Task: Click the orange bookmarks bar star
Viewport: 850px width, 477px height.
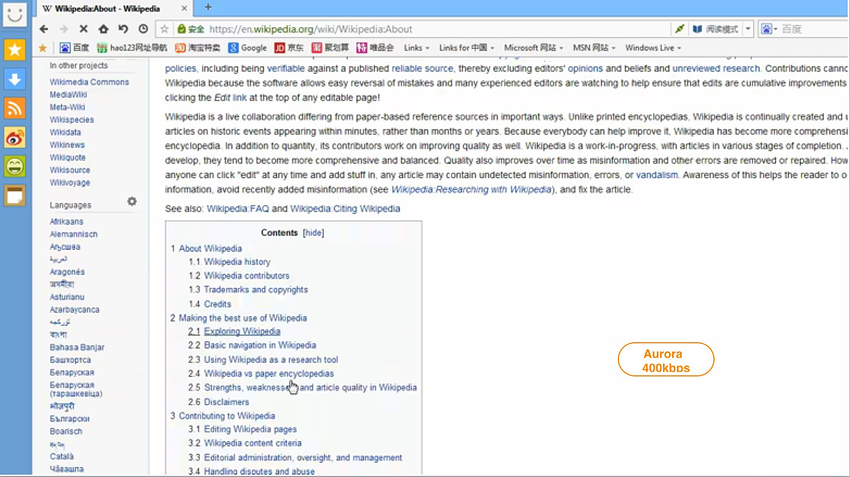Action: click(x=43, y=48)
